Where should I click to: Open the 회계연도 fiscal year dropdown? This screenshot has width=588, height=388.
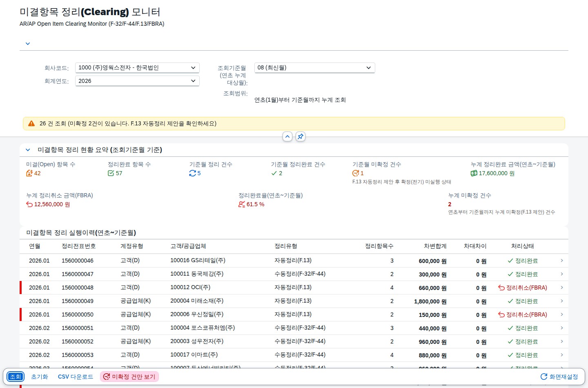click(137, 81)
